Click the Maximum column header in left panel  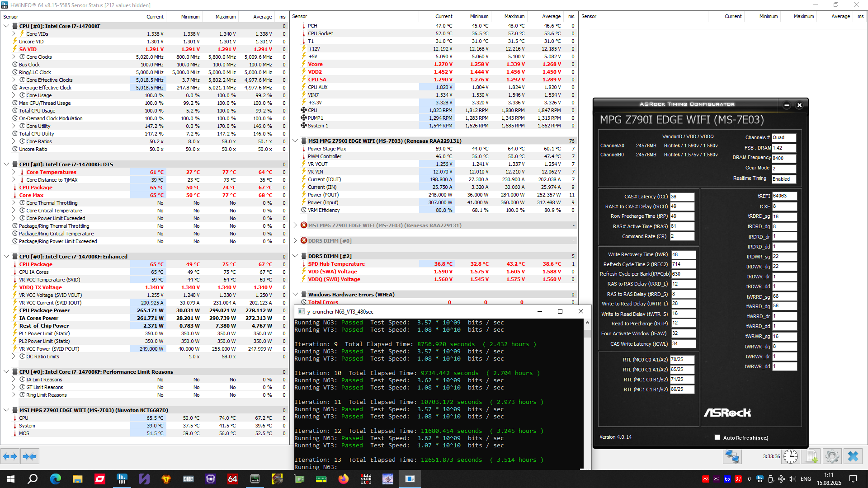225,17
